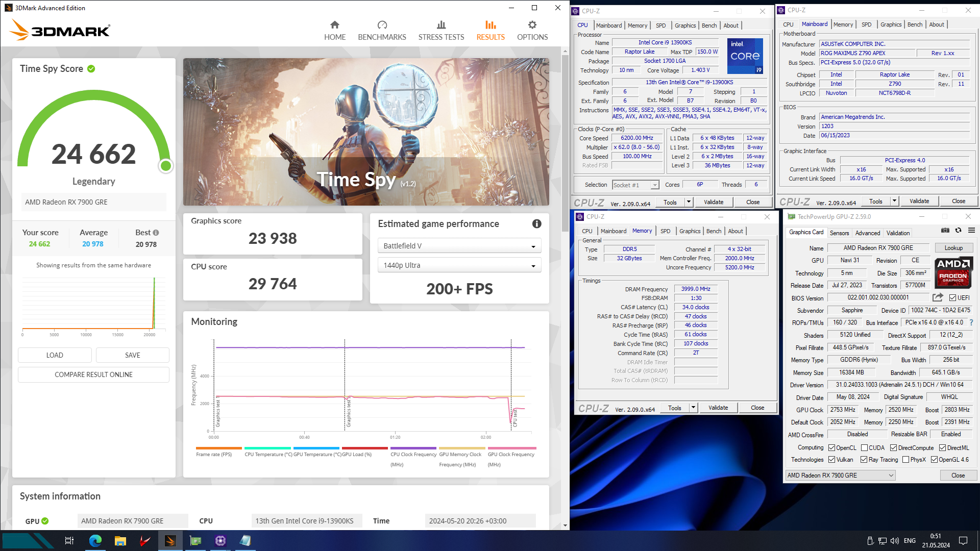
Task: Click the CPU test marker in the monitoring chart
Action: pos(515,417)
